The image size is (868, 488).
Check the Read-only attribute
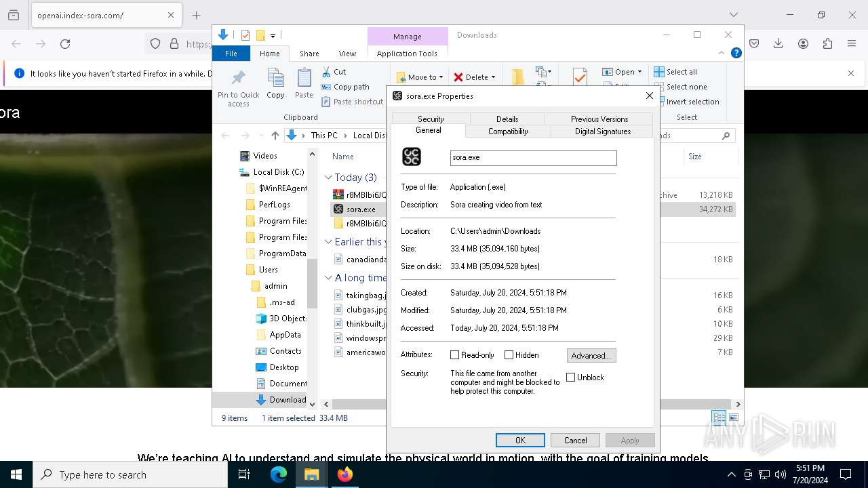455,355
